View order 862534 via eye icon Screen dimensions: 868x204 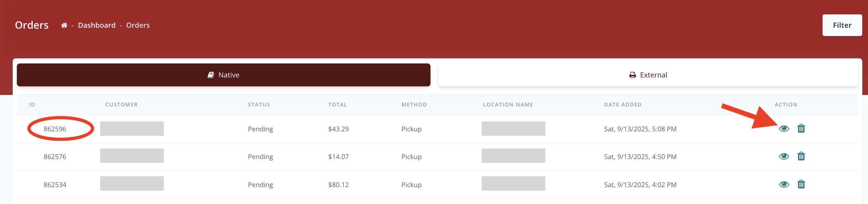tap(784, 185)
